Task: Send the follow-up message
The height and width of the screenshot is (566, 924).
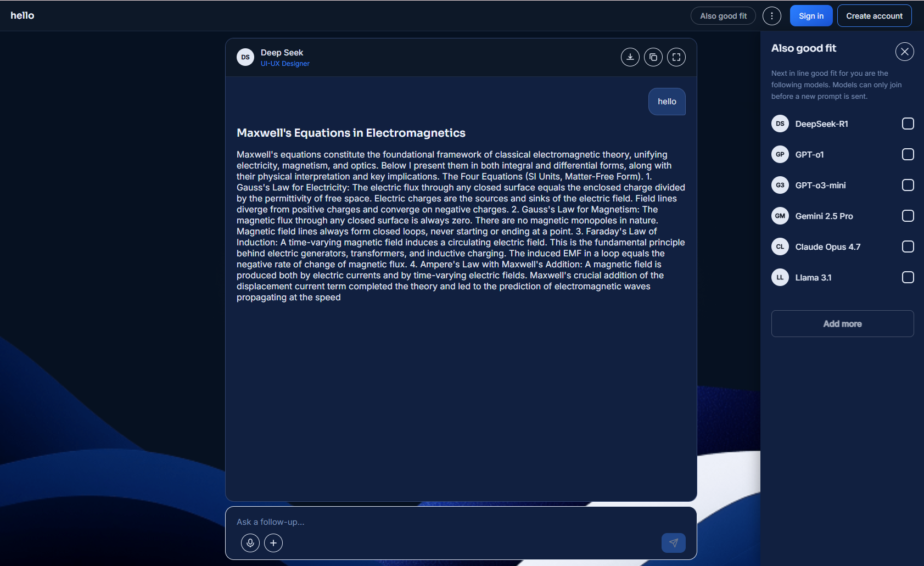Action: [x=674, y=543]
